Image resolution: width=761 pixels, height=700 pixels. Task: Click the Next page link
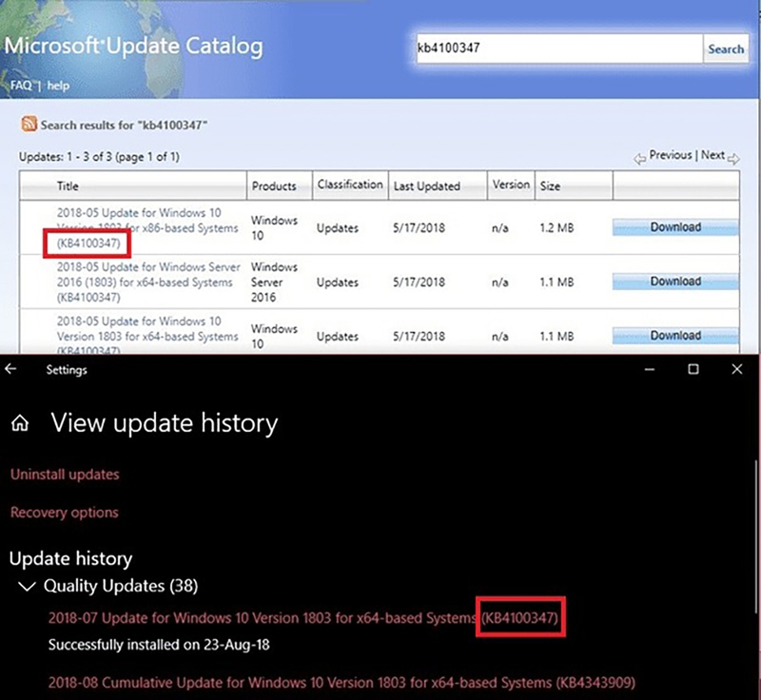point(712,155)
